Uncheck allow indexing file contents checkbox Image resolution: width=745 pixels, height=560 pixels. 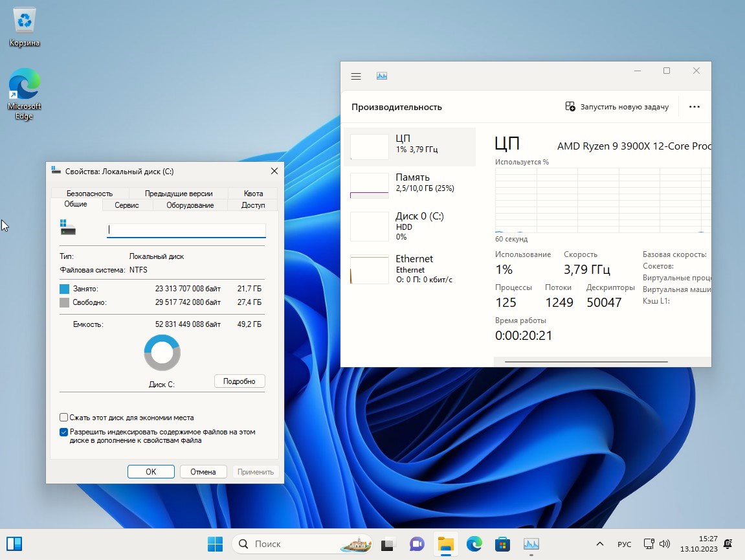coord(64,432)
